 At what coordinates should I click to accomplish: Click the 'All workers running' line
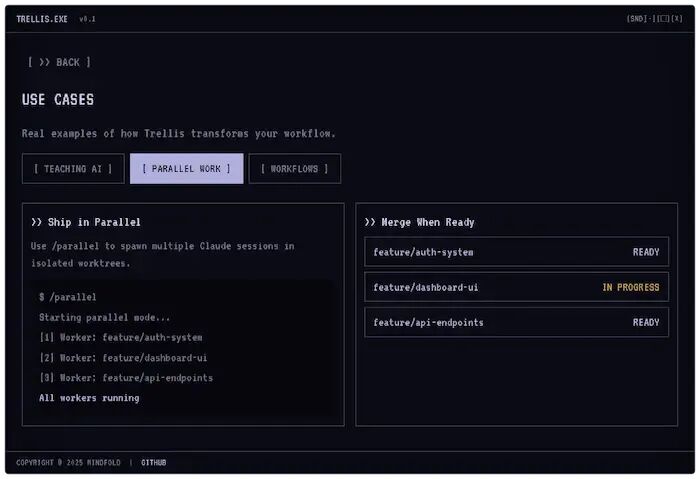pyautogui.click(x=89, y=398)
